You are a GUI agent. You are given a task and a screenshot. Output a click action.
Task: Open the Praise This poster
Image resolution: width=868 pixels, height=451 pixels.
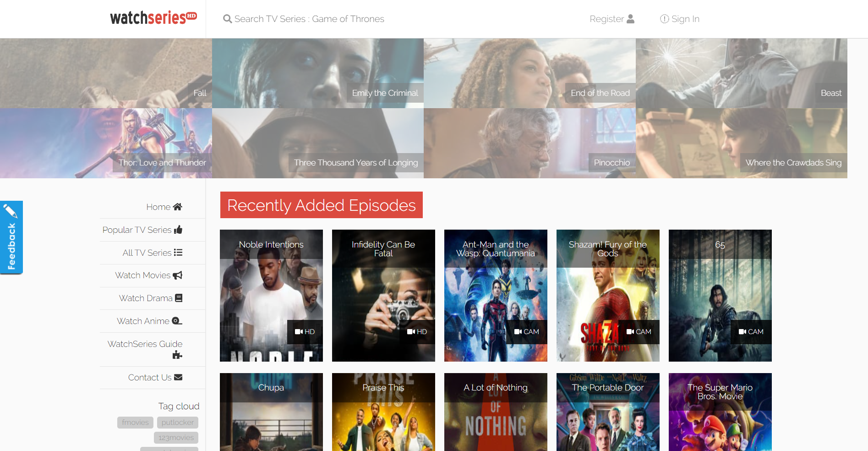coord(383,412)
